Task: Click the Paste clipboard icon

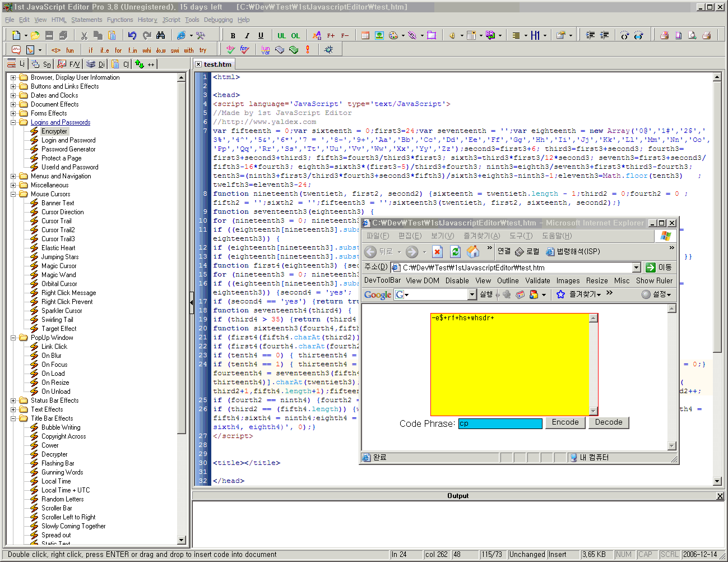Action: (x=112, y=35)
